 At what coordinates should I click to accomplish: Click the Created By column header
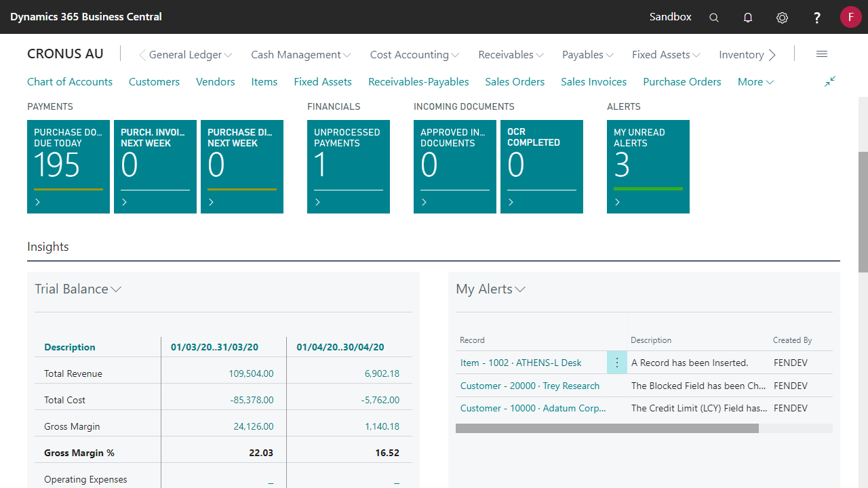(792, 340)
